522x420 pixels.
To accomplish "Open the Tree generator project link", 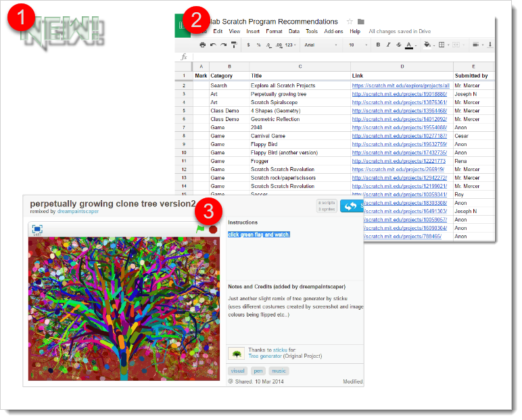I will tap(265, 356).
